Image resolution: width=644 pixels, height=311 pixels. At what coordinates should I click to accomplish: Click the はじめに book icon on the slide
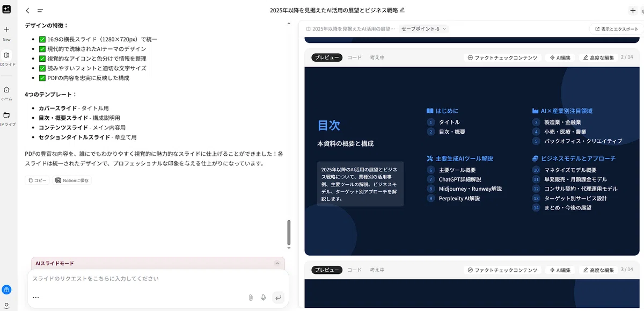430,111
